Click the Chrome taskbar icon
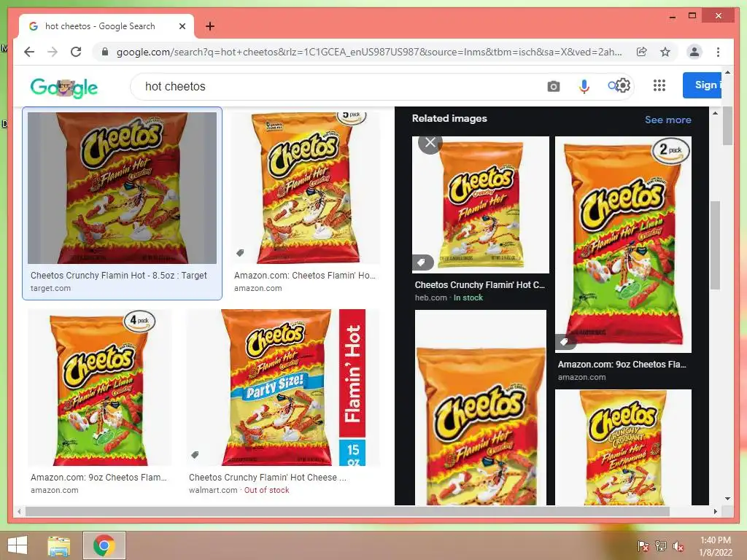Screen dimensions: 747x560 104,545
